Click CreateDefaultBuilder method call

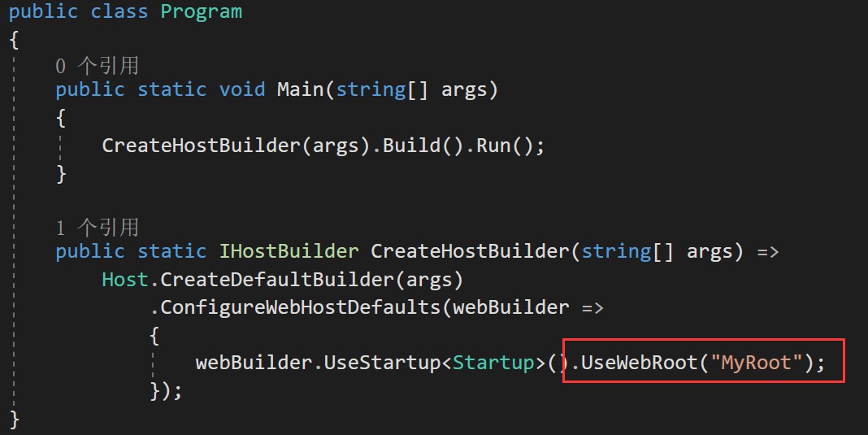[x=278, y=280]
